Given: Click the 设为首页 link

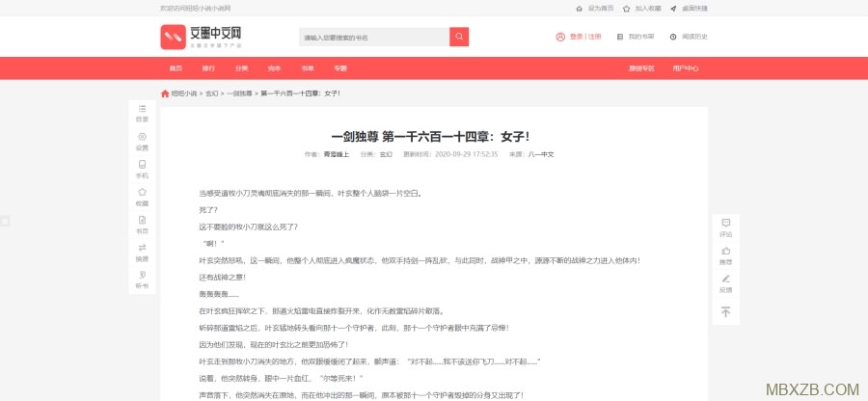Looking at the screenshot, I should (601, 9).
